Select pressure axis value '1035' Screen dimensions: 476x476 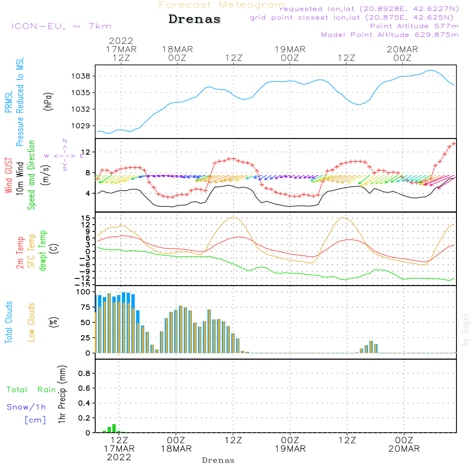click(81, 93)
